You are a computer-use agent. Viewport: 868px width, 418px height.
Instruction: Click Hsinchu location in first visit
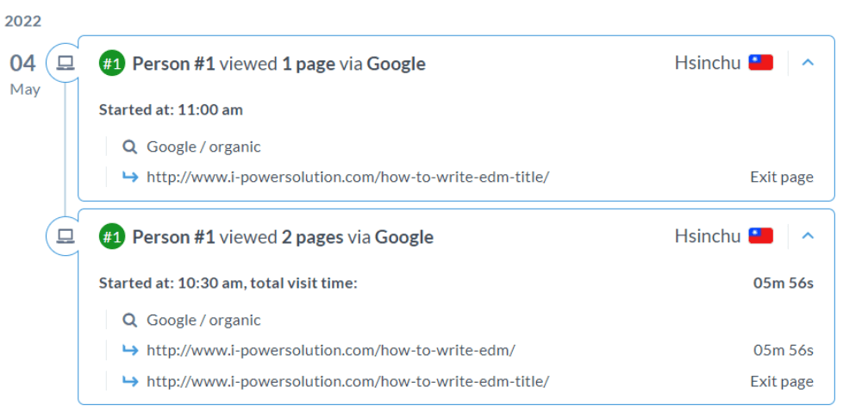(x=708, y=63)
